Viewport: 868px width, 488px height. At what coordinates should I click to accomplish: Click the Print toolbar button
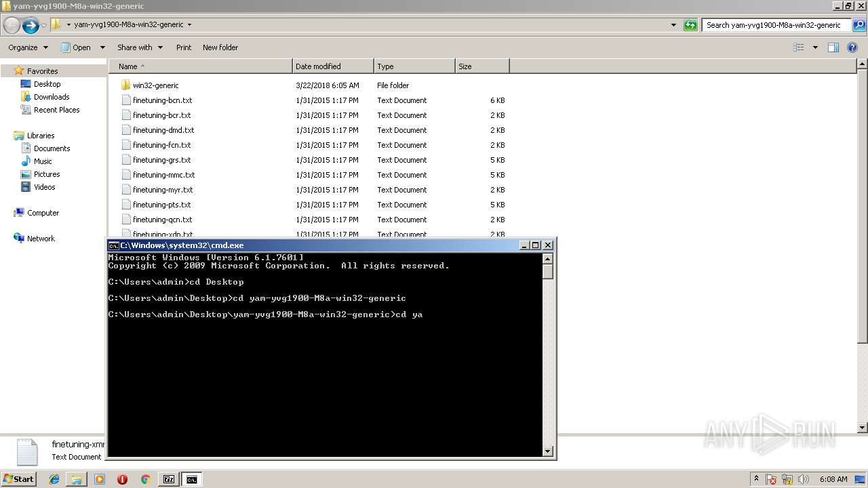(x=184, y=47)
